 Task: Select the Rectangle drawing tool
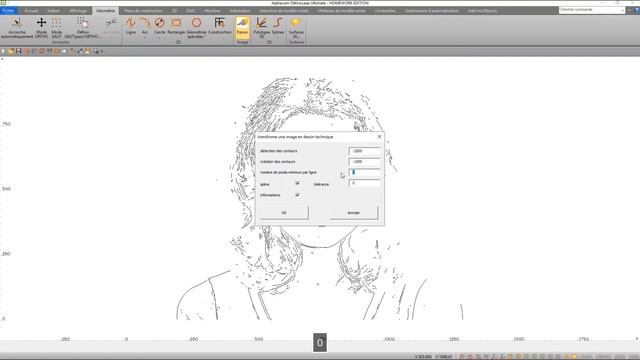[176, 26]
